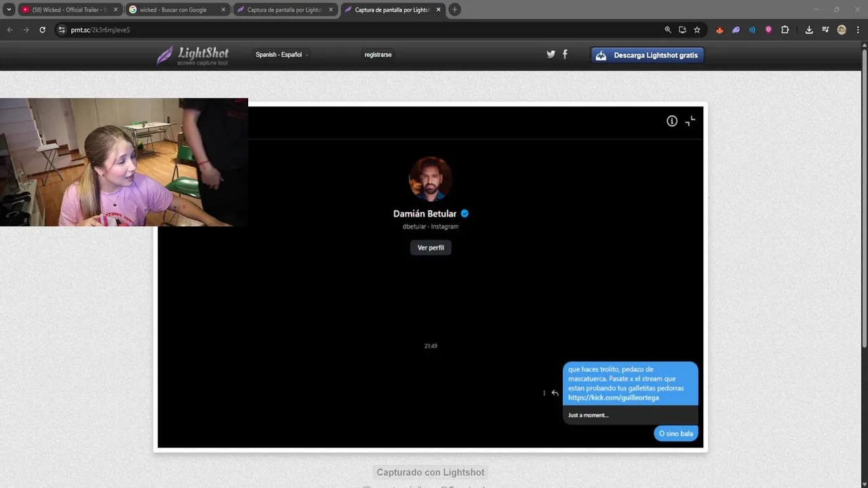
Task: Open the tab search chevron in Chrome
Action: [9, 9]
